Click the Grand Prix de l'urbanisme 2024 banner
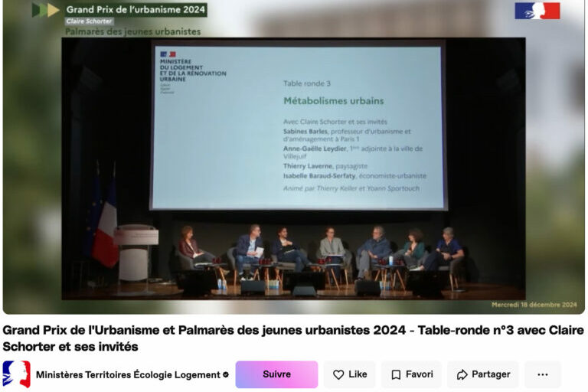Image resolution: width=588 pixels, height=392 pixels. click(135, 9)
